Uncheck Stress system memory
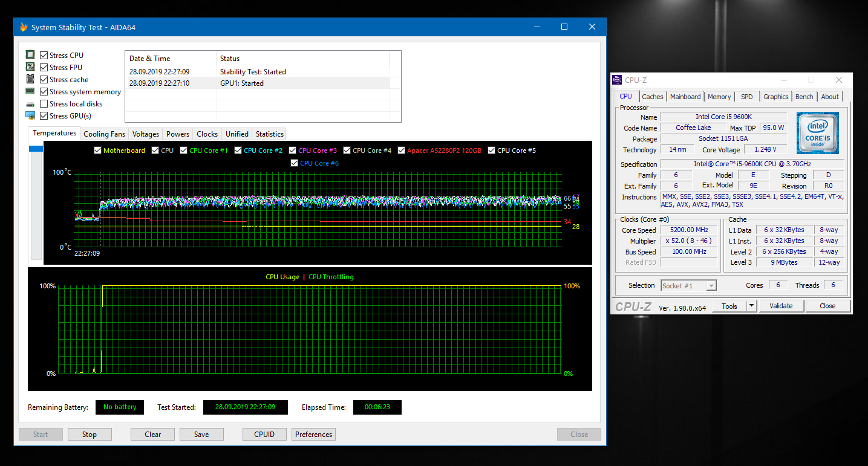This screenshot has height=466, width=868. tap(44, 92)
